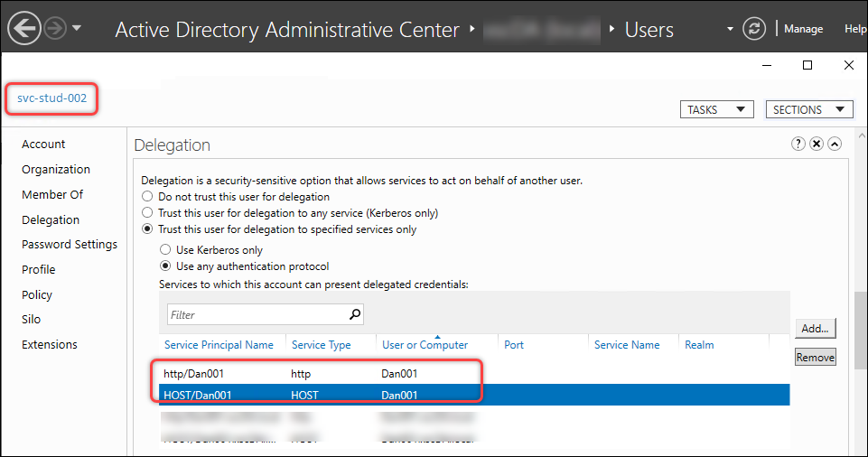Viewport: 868px width, 457px height.
Task: Click the services Filter input field
Action: [256, 315]
